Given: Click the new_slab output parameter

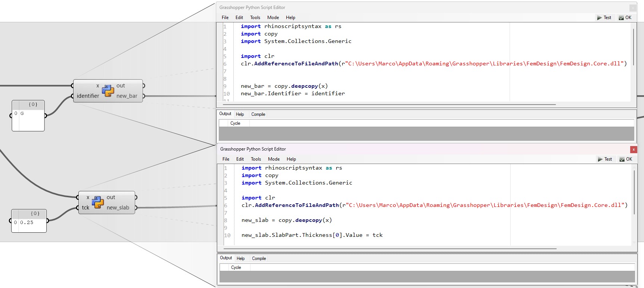Looking at the screenshot, I should (118, 208).
